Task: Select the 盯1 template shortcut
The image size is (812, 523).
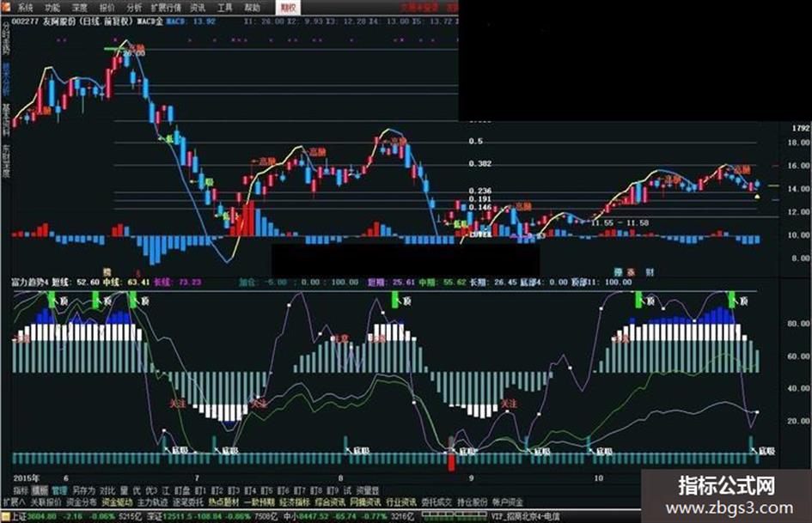Action: [200, 490]
